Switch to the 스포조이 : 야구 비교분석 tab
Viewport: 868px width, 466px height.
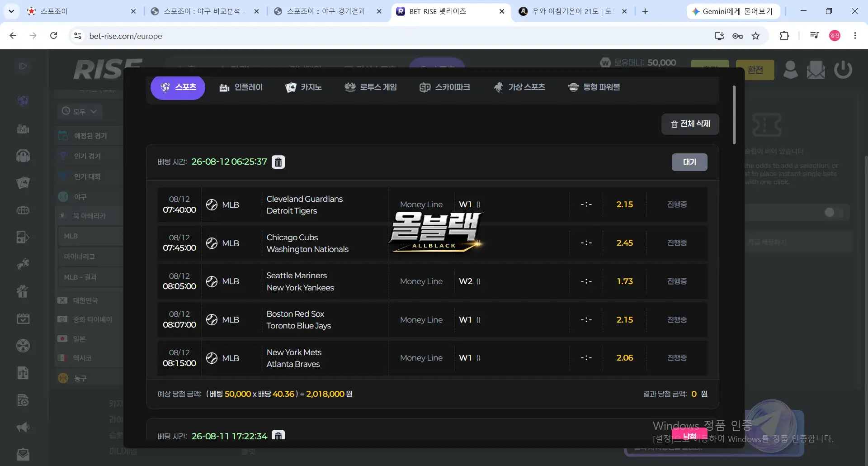point(205,11)
